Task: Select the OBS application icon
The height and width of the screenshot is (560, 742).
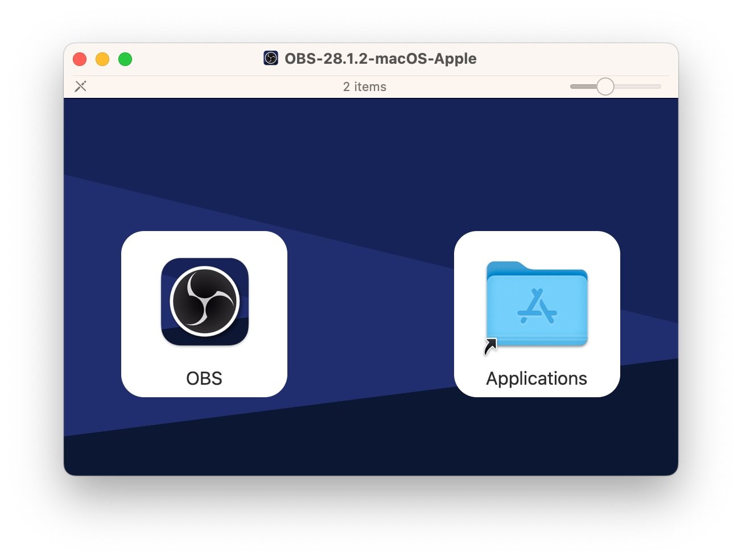Action: coord(205,302)
